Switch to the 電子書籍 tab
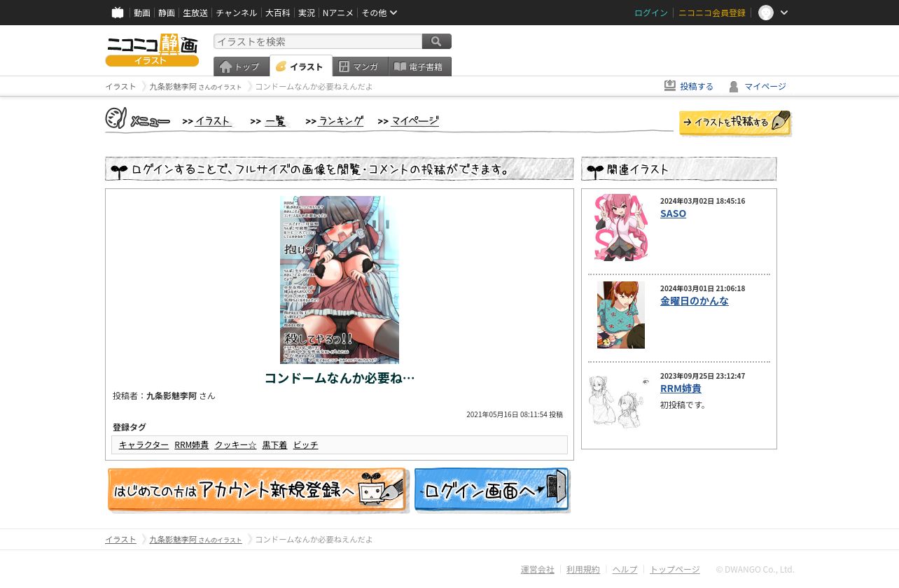Viewport: 899px width, 588px height. [x=420, y=66]
